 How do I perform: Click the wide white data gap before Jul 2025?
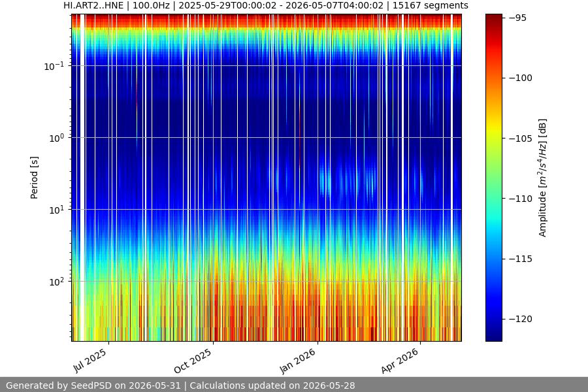pyautogui.click(x=82, y=178)
